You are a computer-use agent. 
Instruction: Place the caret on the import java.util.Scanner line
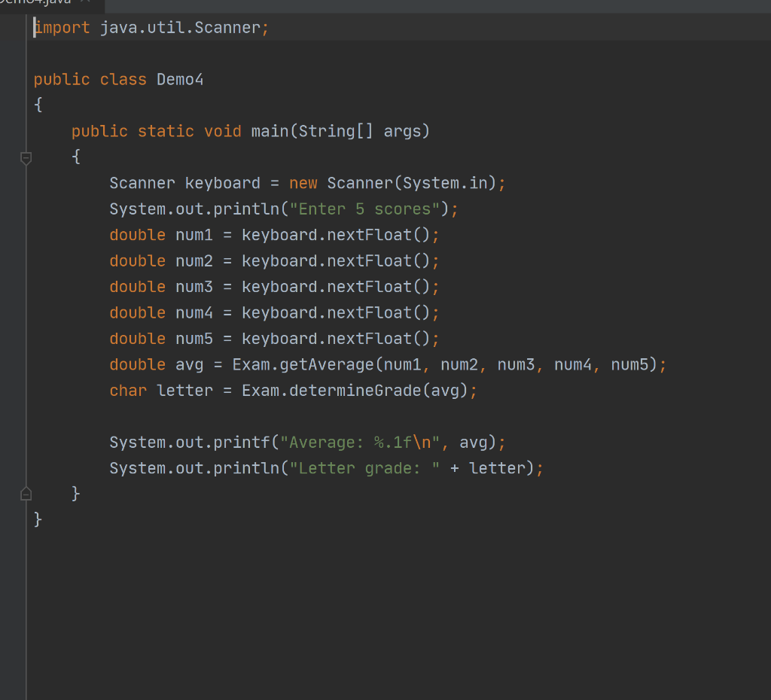pos(151,27)
